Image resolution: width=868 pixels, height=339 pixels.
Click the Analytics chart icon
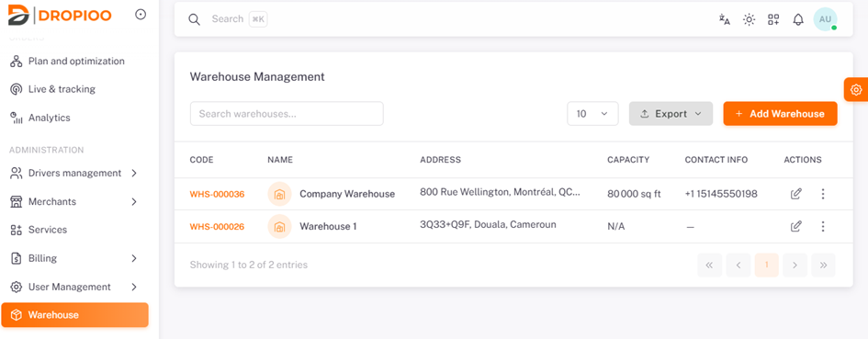(16, 118)
